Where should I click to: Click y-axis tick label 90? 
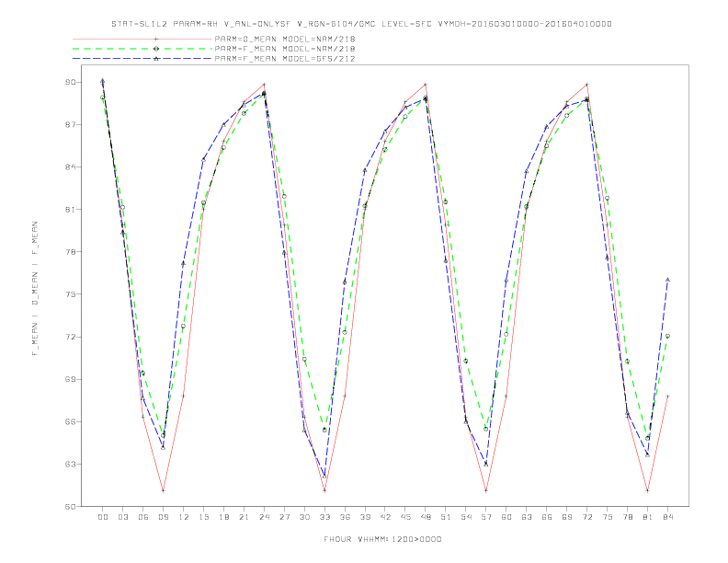pos(71,82)
